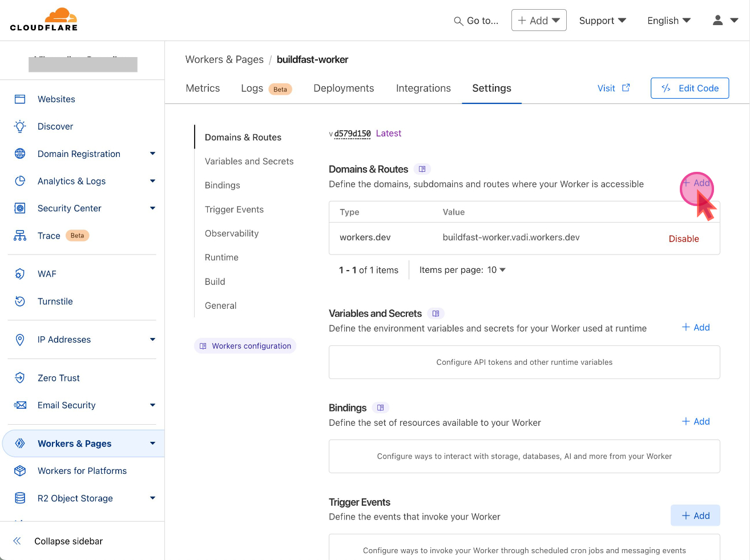
Task: Switch to the Integrations tab
Action: 424,88
